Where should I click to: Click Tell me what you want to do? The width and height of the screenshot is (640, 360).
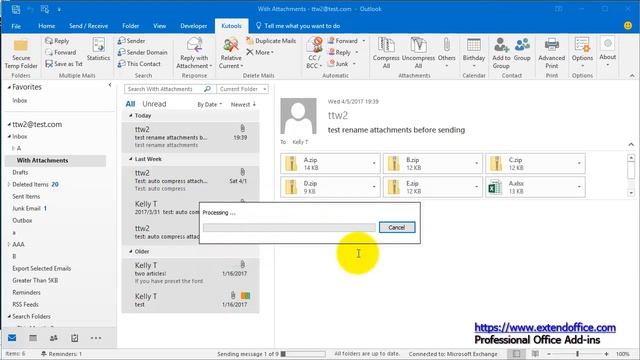tap(298, 26)
